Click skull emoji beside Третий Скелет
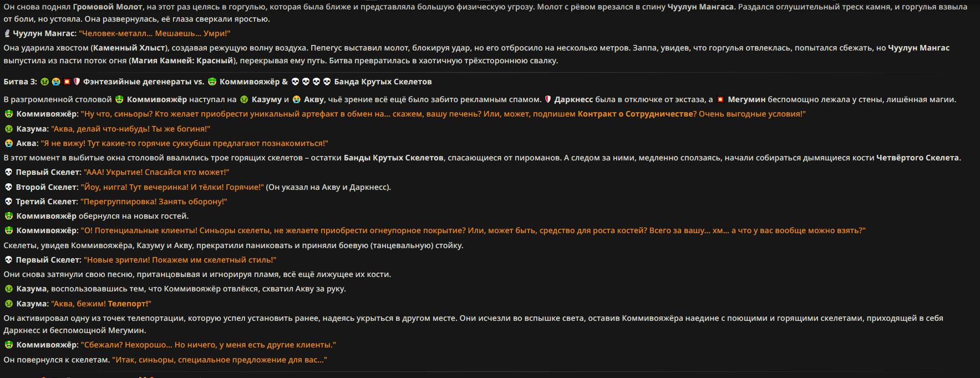This screenshot has width=980, height=378. [8, 201]
